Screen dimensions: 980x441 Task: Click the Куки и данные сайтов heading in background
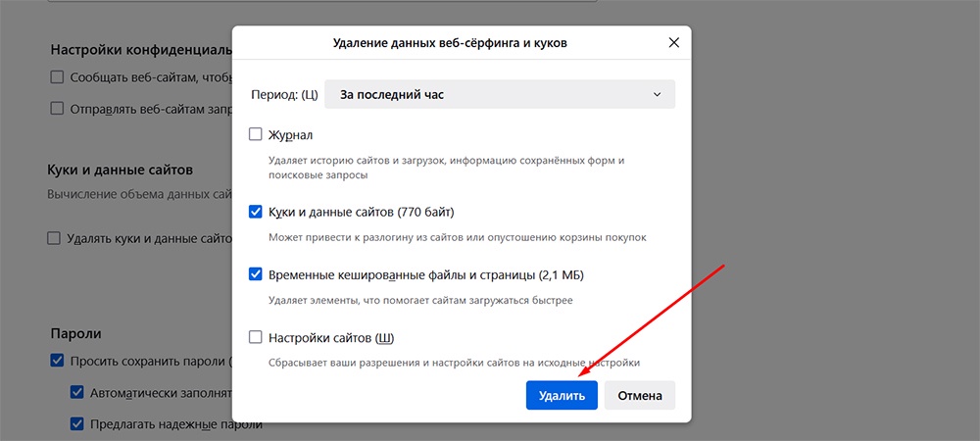click(x=120, y=170)
